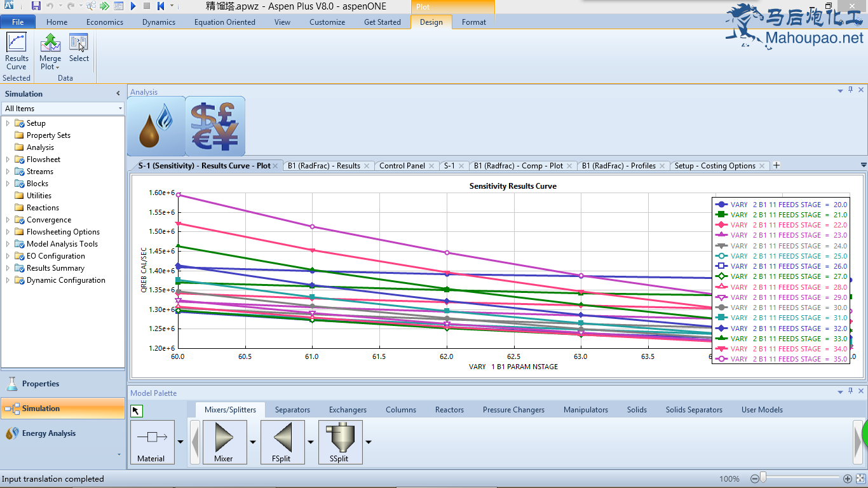
Task: Click the palette select-mode arrow icon
Action: (137, 411)
